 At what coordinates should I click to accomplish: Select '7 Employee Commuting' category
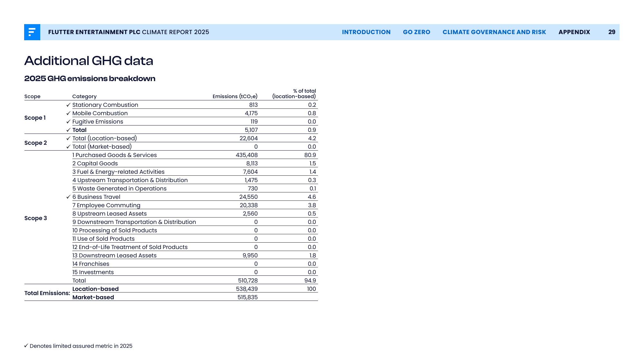[x=107, y=205]
